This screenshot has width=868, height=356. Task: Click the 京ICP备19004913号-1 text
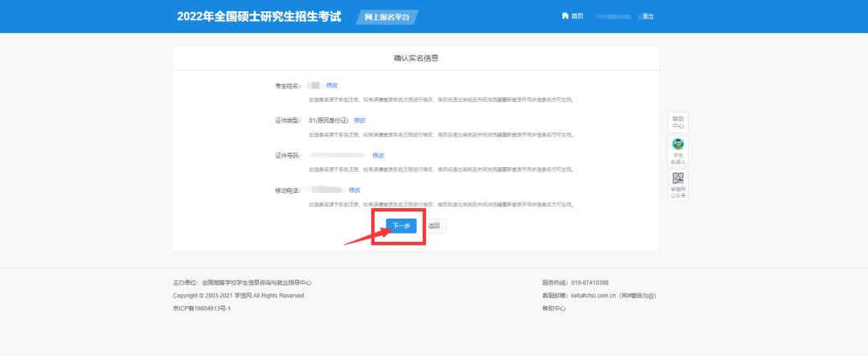tap(202, 309)
